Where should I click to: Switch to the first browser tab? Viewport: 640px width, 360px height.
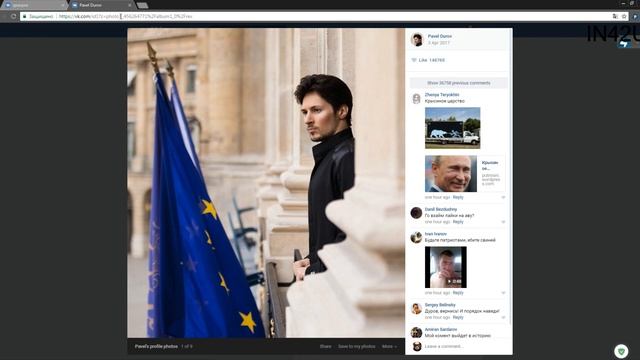33,5
